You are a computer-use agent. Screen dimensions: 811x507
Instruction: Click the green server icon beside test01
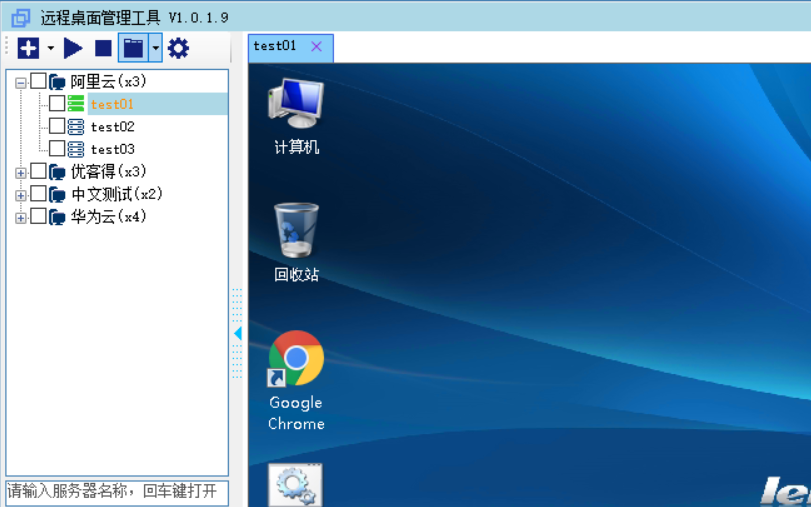click(76, 104)
